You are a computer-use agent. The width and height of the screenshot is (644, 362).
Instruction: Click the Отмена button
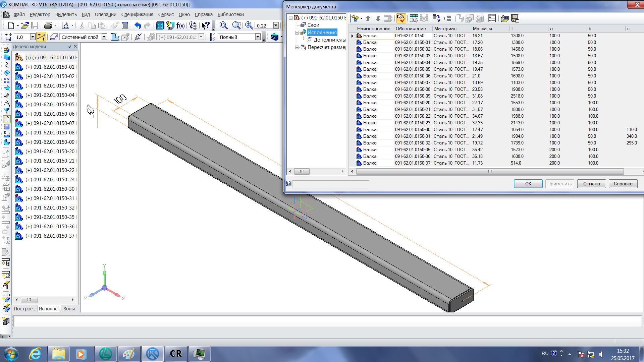click(591, 184)
